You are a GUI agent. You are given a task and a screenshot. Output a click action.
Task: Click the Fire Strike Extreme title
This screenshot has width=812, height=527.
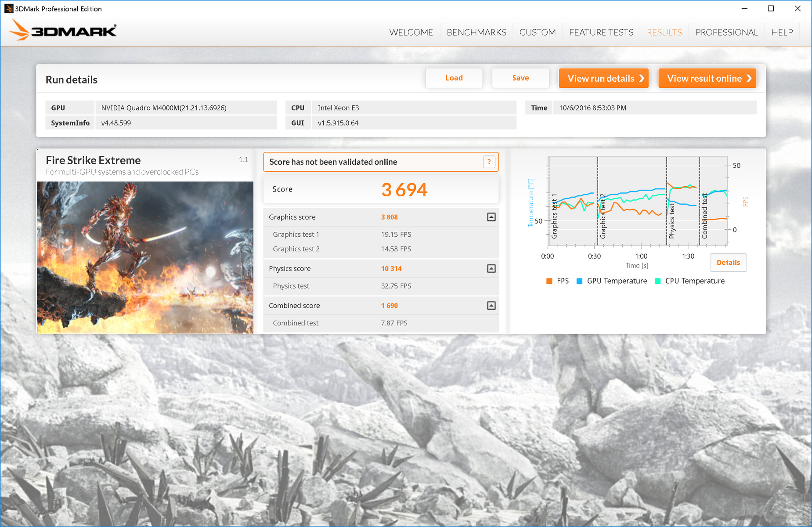[x=93, y=160]
